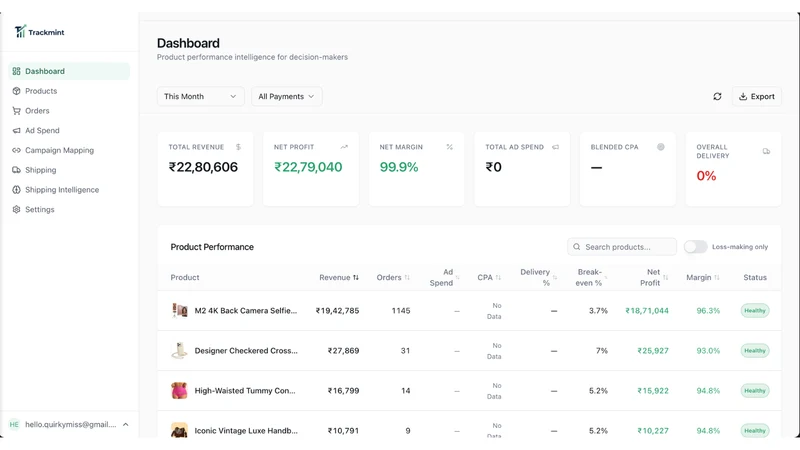Open Campaign Mapping from sidebar

pos(69,150)
